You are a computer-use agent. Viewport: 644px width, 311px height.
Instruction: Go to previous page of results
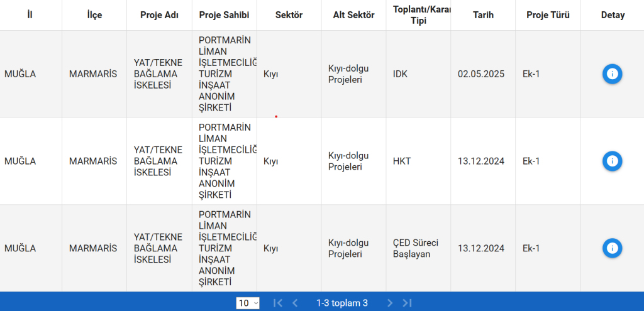point(295,303)
